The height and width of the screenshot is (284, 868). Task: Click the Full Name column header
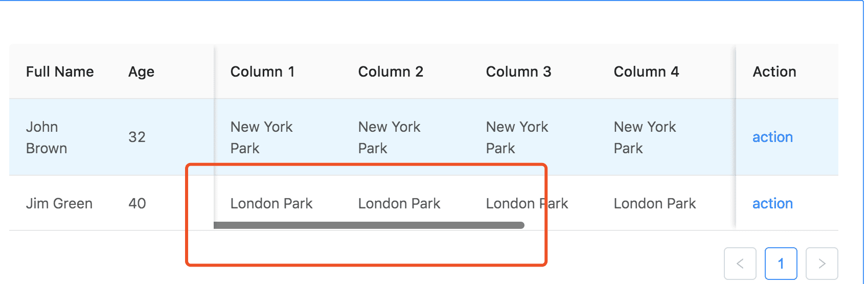click(x=60, y=72)
